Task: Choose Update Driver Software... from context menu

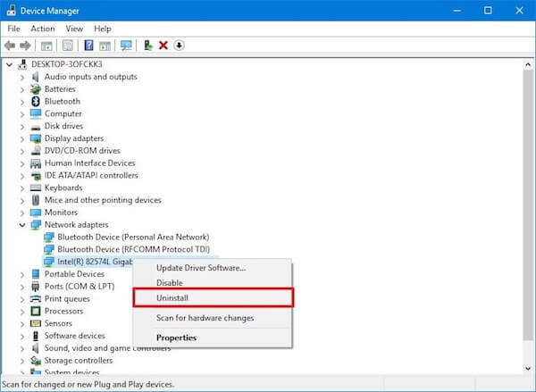Action: (x=213, y=268)
